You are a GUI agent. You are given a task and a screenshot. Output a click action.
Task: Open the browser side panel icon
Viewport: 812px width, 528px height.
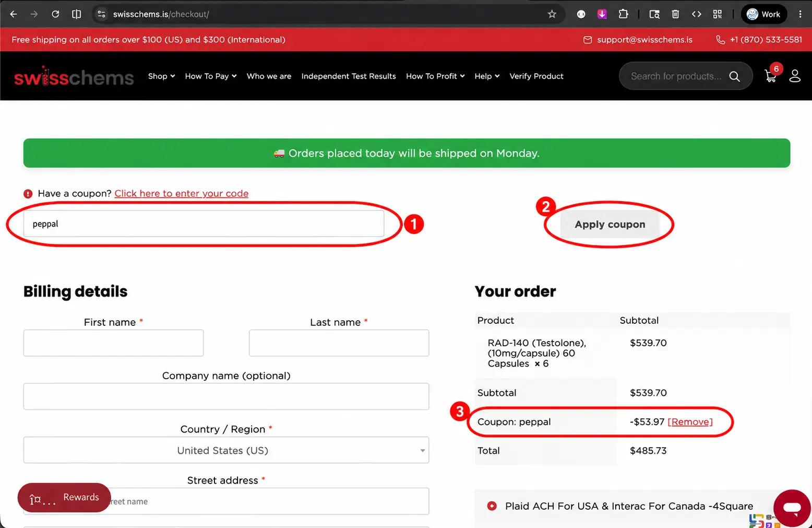[x=76, y=14]
